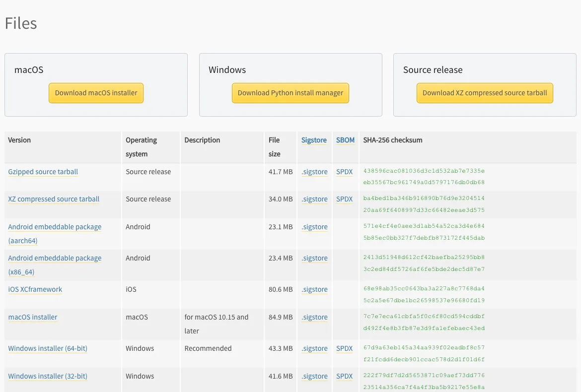
Task: Click the checksum starting with 7c7e7eca61cb
Action: coord(424,322)
